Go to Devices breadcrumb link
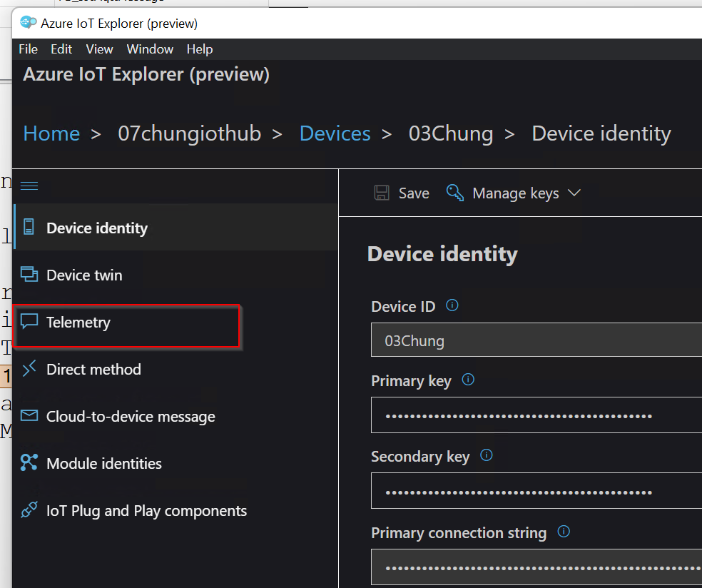The height and width of the screenshot is (588, 702). pyautogui.click(x=335, y=133)
